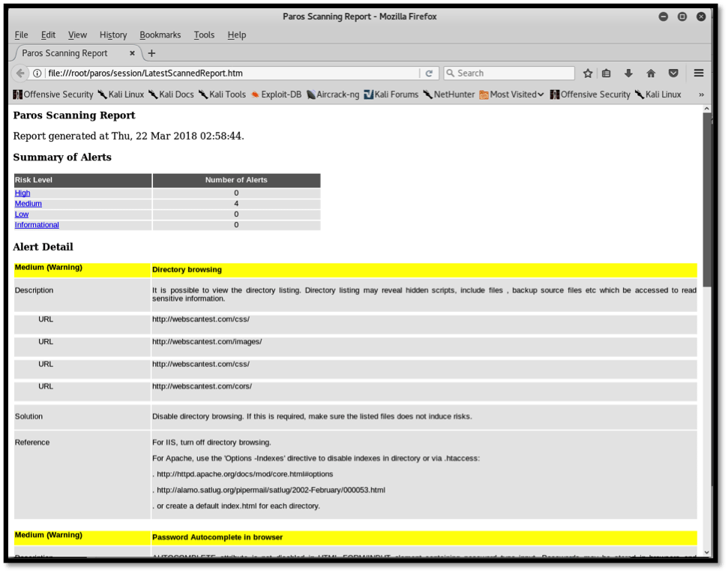Open the History menu
This screenshot has width=728, height=573.
pos(113,35)
